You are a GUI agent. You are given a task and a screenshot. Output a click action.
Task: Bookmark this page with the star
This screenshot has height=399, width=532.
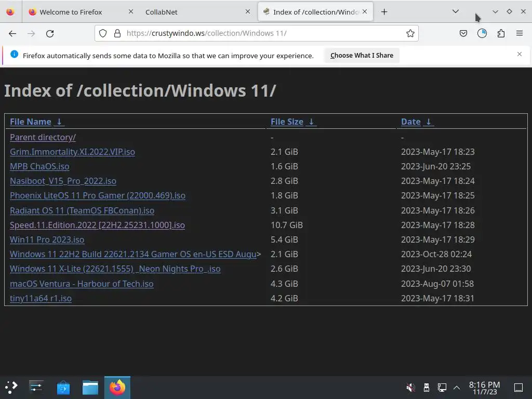(x=410, y=33)
